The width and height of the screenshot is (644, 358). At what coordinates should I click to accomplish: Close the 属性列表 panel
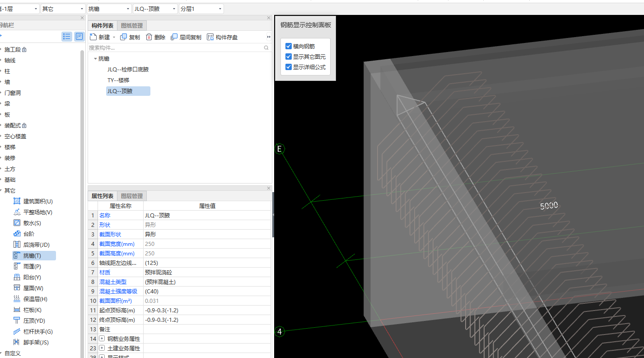pyautogui.click(x=269, y=188)
